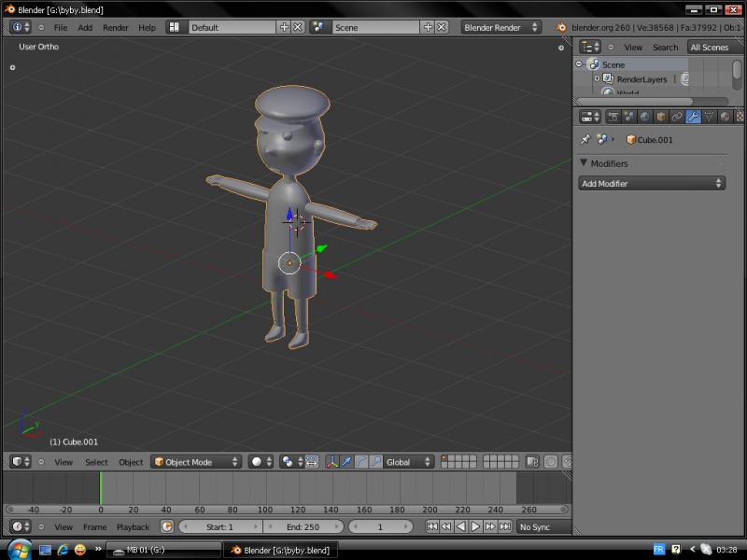Enable the rotate manipulator arc button

click(361, 461)
